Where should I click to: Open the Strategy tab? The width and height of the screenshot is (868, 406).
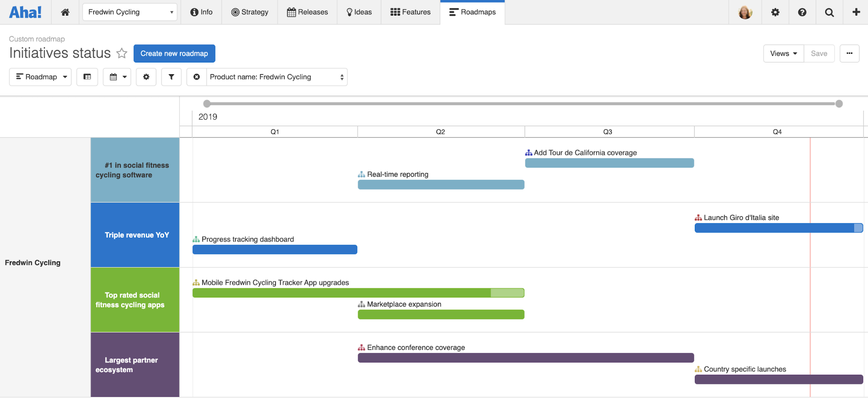250,12
